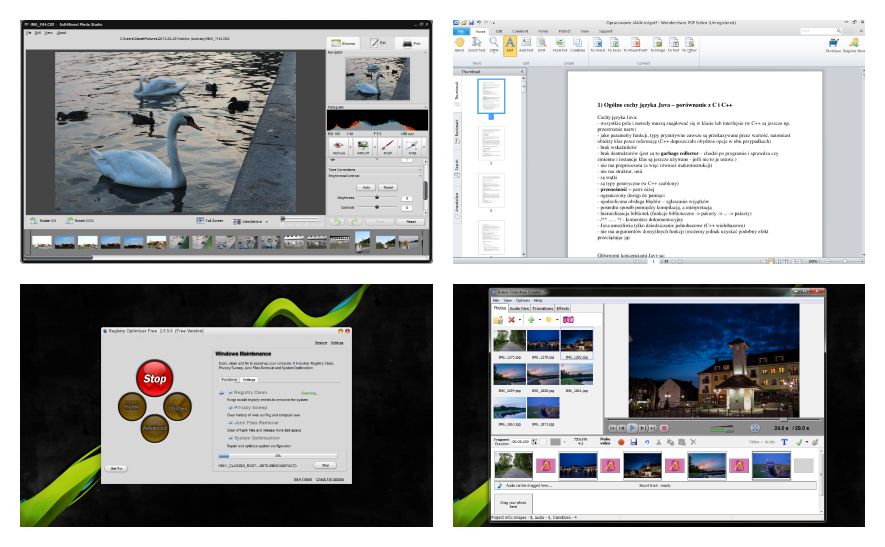Switch to the Browse tab in Photo Studio
The width and height of the screenshot is (885, 547).
tap(343, 43)
